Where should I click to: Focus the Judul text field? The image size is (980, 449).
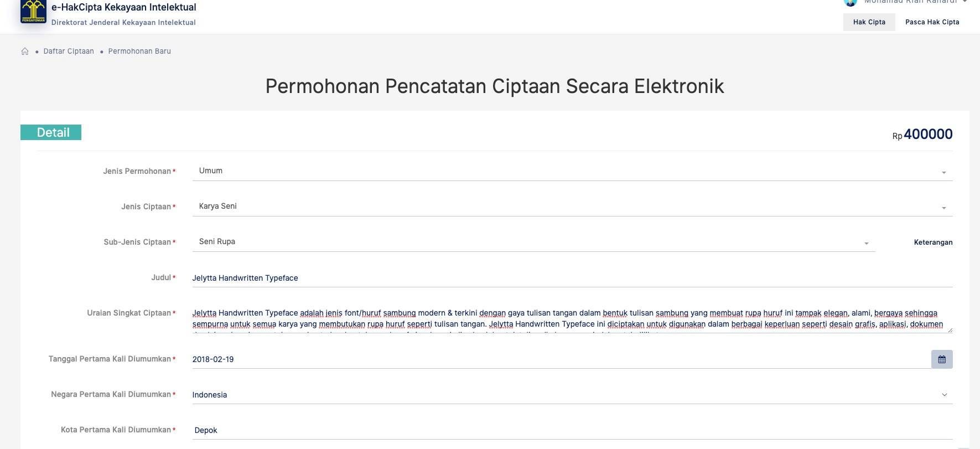[553, 278]
